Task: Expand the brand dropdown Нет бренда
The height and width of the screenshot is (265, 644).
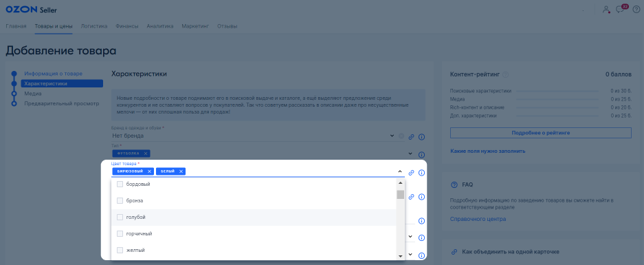Action: point(392,136)
